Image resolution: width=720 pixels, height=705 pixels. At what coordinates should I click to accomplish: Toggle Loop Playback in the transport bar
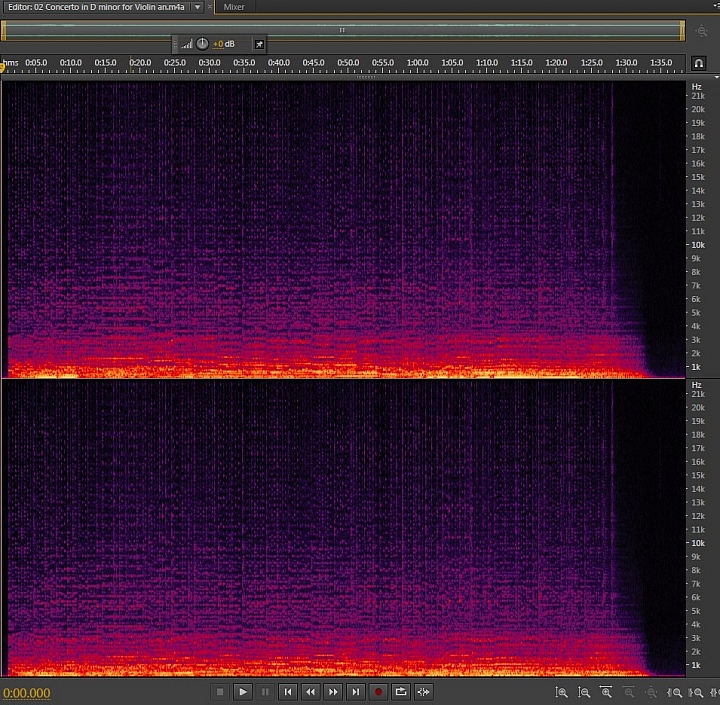click(401, 692)
